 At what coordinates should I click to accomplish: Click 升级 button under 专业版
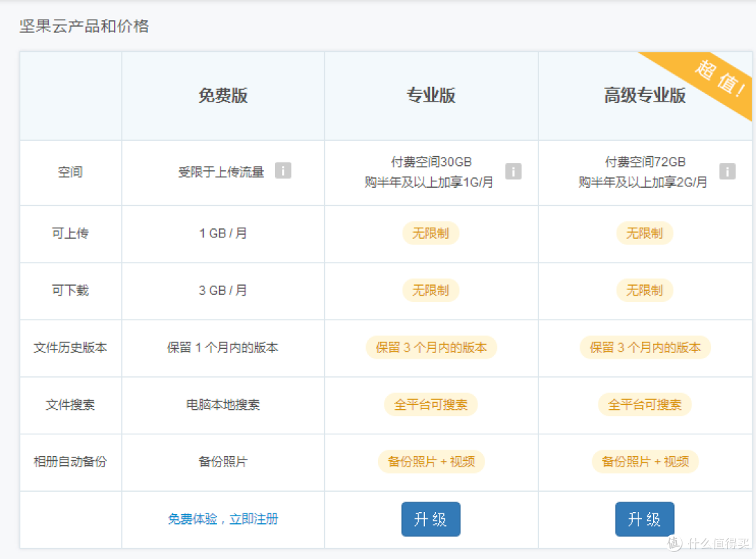click(430, 519)
